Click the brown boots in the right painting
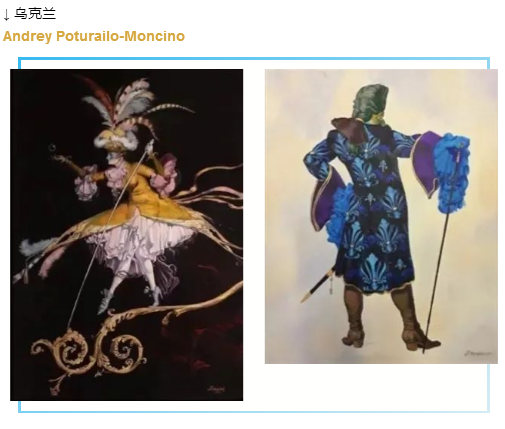Screen dimensions: 505x429 [388, 317]
